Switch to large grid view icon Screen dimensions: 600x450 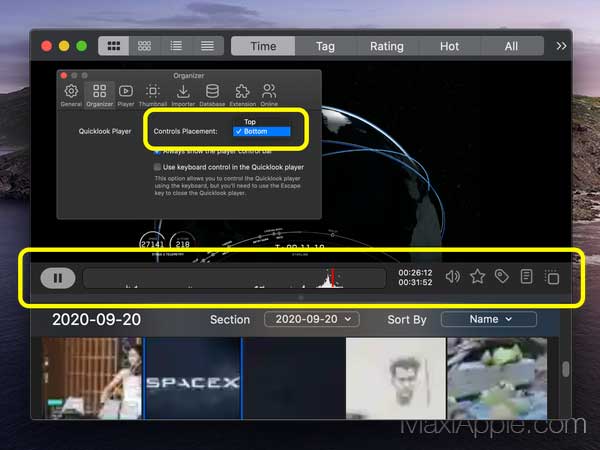coord(114,46)
